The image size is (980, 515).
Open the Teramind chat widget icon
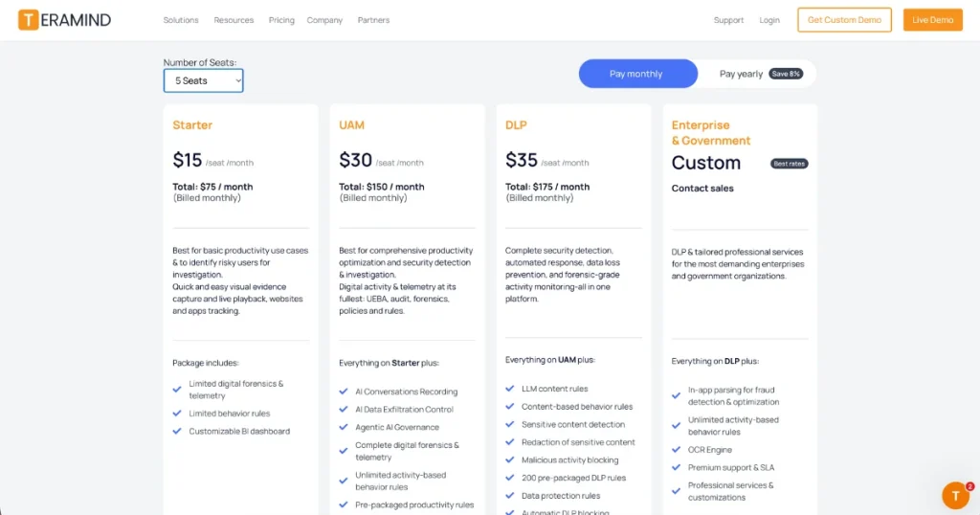[x=956, y=496]
